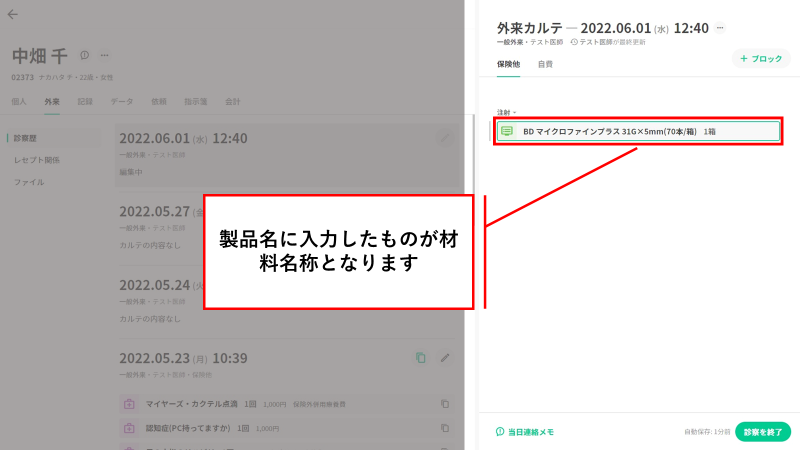Open more options menu beside patient name
Viewport: 800px width, 450px height.
tap(105, 55)
